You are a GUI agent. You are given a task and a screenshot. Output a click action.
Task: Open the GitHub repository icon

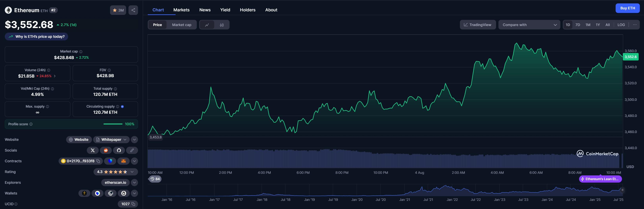pyautogui.click(x=119, y=150)
